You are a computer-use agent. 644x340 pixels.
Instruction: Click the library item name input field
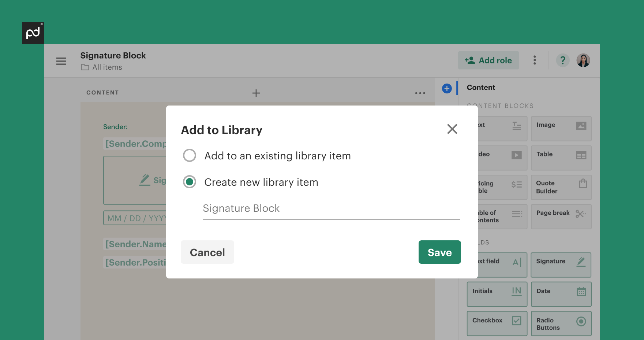[x=331, y=208]
